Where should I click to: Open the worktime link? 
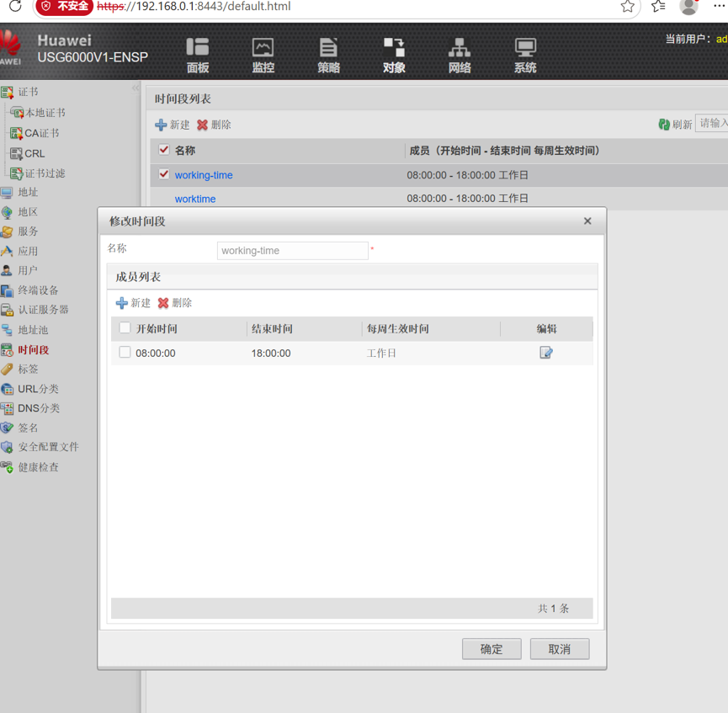[195, 199]
